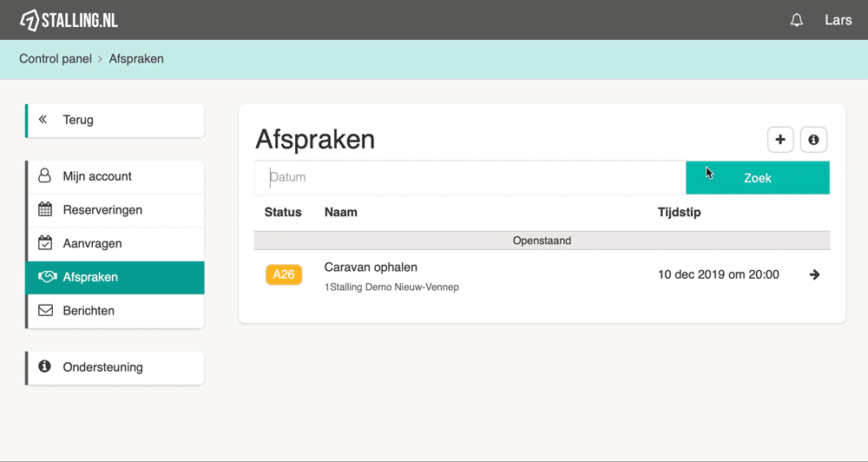868x462 pixels.
Task: Click the Datum input field
Action: [x=470, y=178]
